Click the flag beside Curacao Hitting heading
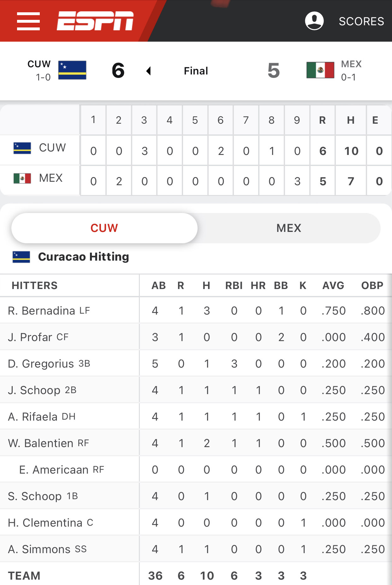Screen dimensions: 392x585 tap(21, 257)
